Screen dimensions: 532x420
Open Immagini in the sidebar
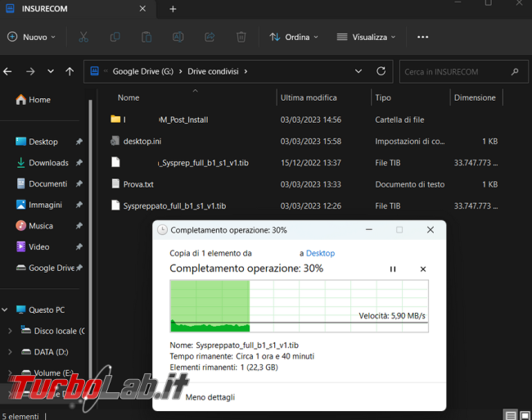point(39,205)
